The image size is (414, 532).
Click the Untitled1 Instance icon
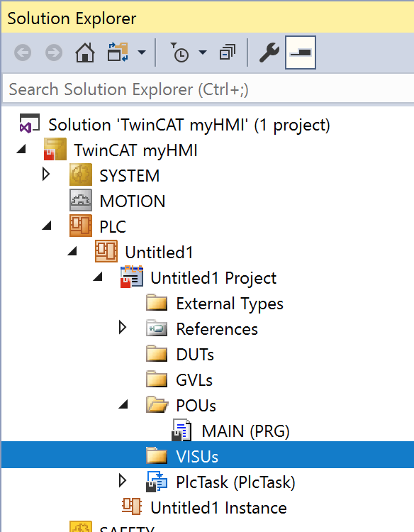132,506
